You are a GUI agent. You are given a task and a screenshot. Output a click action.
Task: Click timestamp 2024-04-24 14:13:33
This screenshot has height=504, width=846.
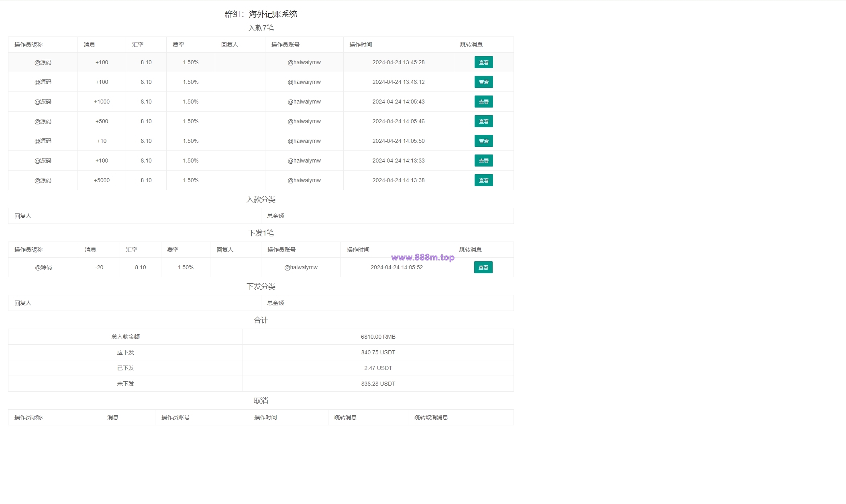point(398,161)
